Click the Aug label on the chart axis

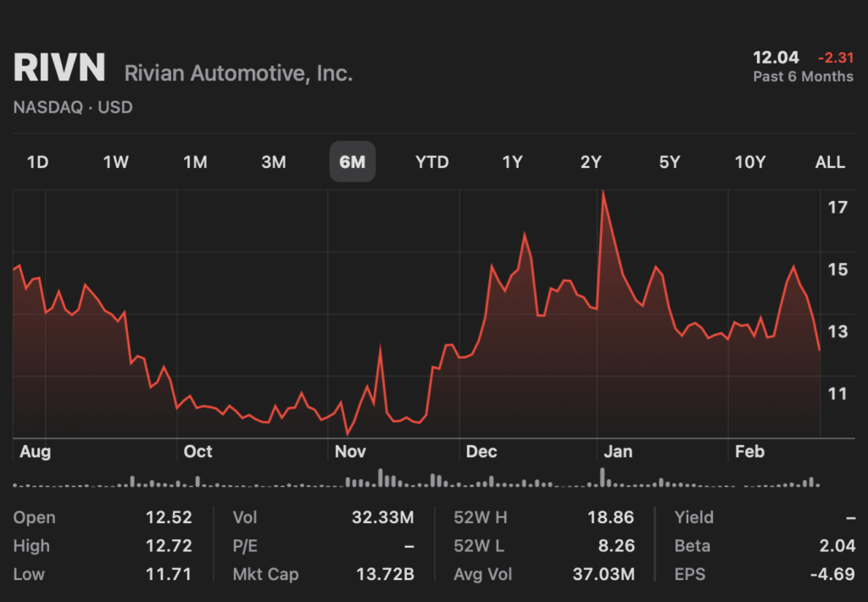point(36,451)
